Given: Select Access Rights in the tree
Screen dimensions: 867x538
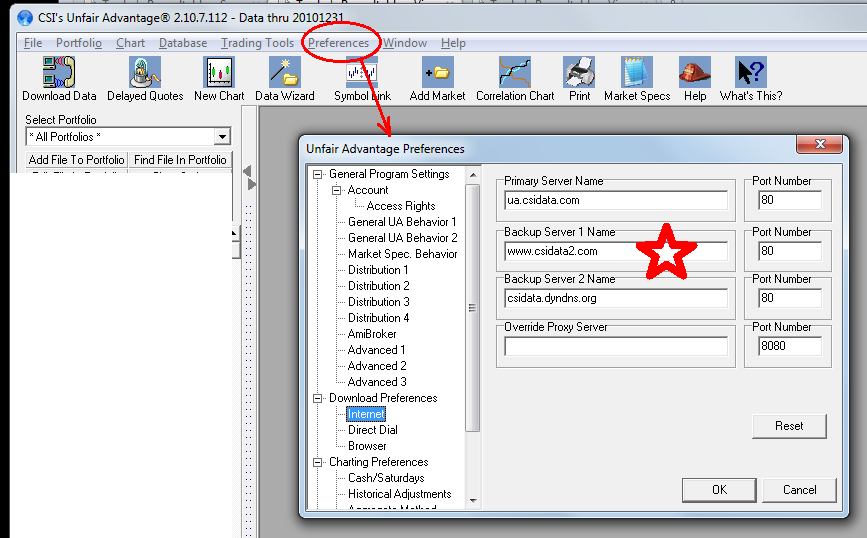Looking at the screenshot, I should coord(401,206).
